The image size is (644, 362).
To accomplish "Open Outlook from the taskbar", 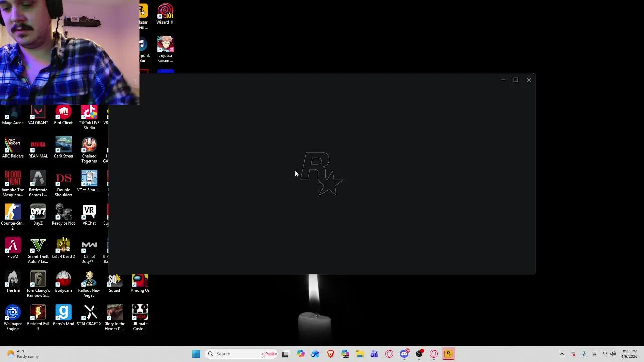I will click(315, 354).
